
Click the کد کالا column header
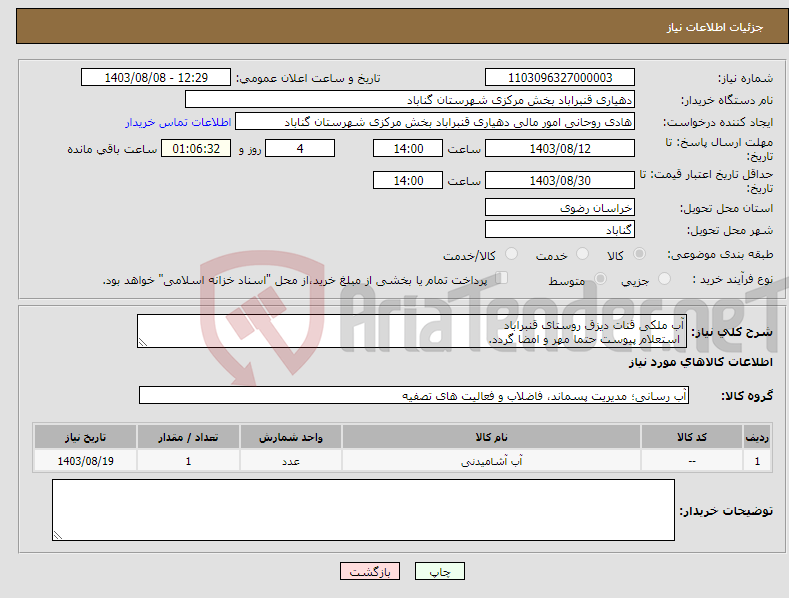pos(692,437)
